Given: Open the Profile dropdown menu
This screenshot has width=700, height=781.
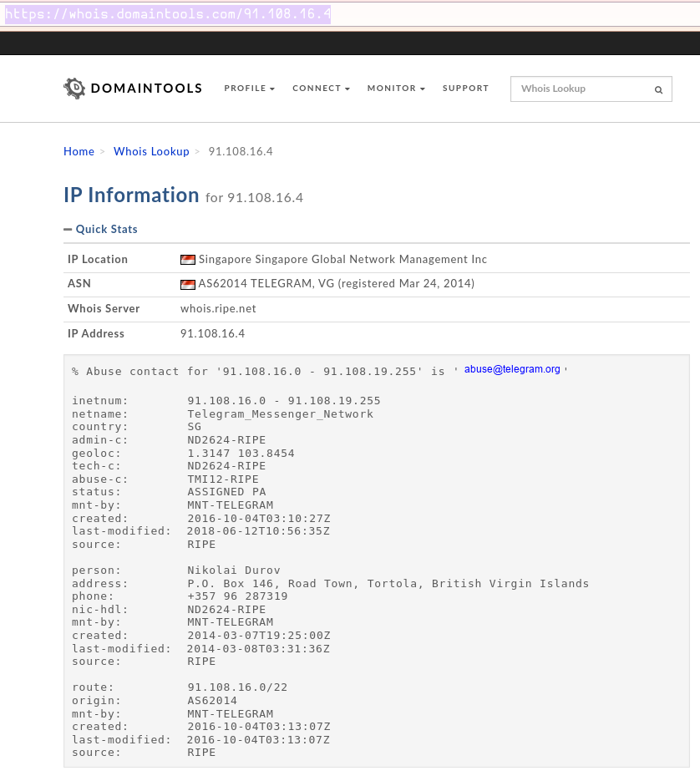Looking at the screenshot, I should 249,89.
